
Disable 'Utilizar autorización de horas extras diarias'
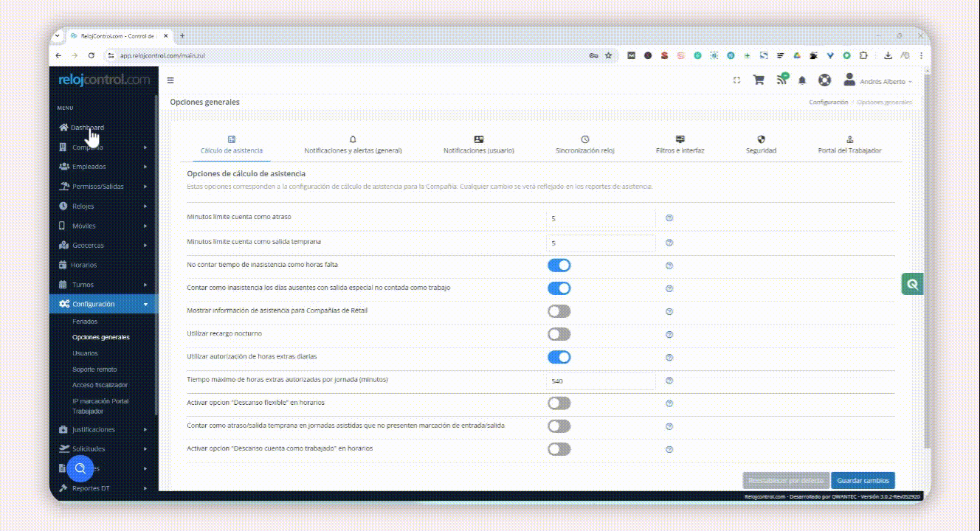[x=559, y=357]
